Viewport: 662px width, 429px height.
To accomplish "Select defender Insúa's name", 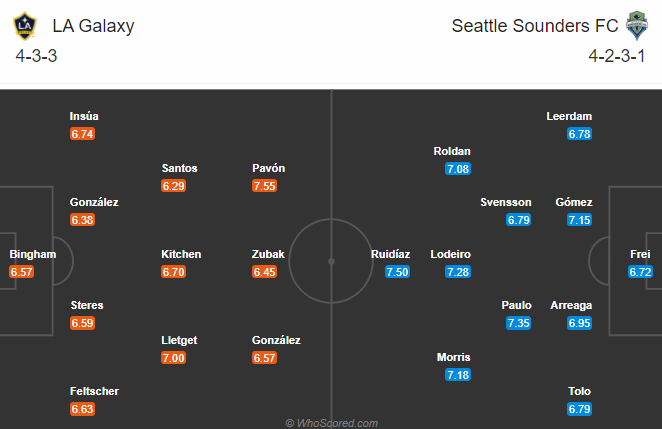I will [84, 116].
